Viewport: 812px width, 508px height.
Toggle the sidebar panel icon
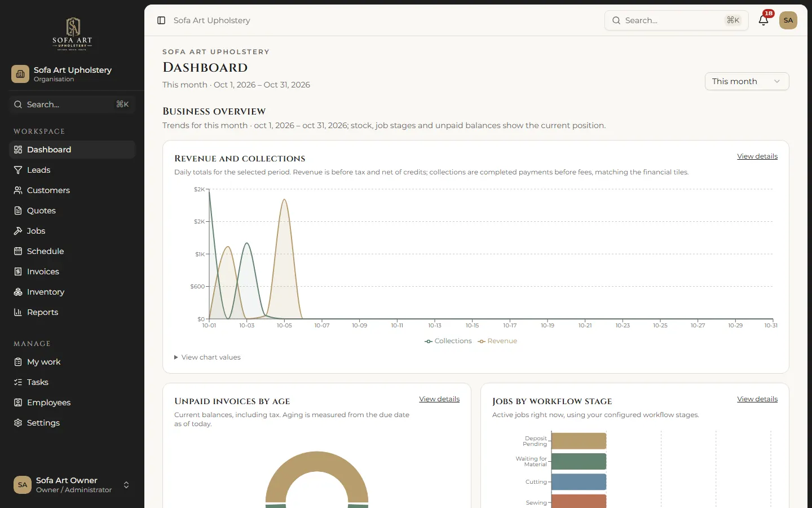pos(161,20)
